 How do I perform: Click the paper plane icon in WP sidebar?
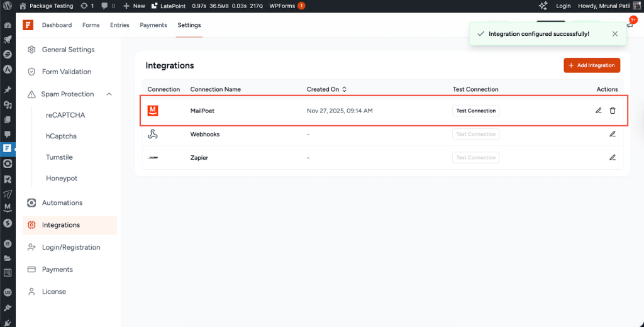pyautogui.click(x=8, y=194)
